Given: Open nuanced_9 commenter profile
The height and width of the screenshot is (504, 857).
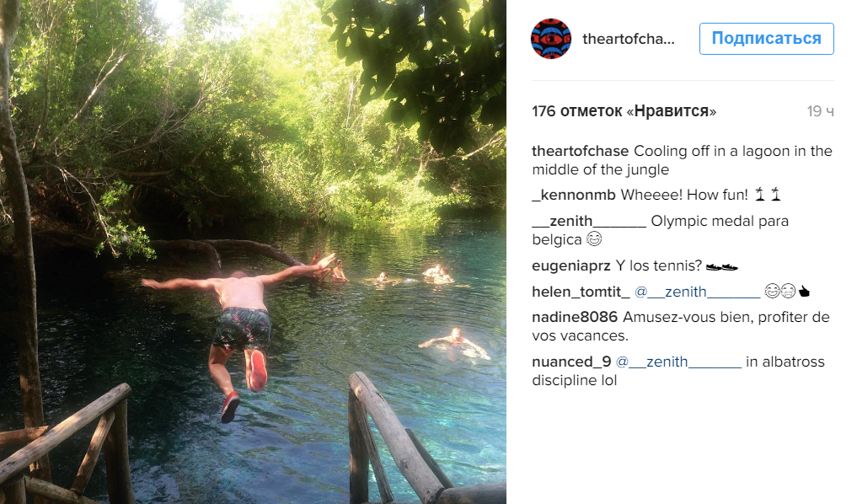Looking at the screenshot, I should [571, 362].
